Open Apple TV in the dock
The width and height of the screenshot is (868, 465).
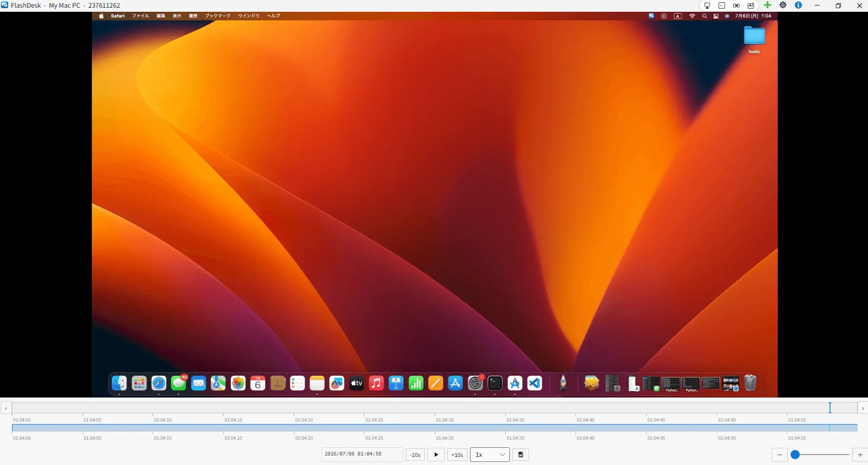[x=356, y=384]
